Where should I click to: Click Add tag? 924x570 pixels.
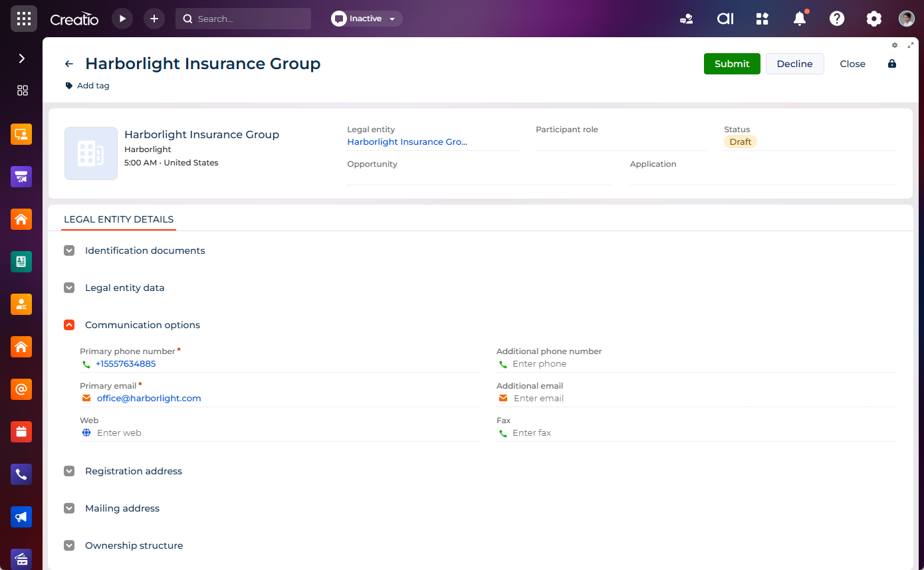87,86
